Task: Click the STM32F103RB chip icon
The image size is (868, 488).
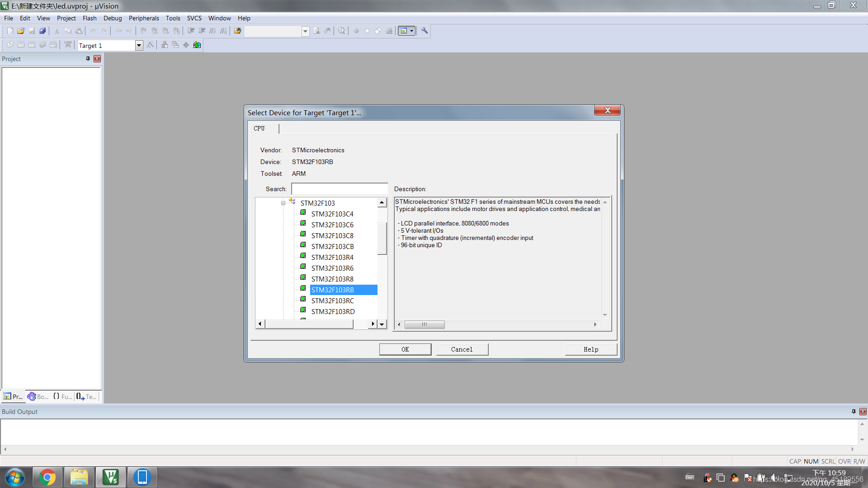Action: 303,289
